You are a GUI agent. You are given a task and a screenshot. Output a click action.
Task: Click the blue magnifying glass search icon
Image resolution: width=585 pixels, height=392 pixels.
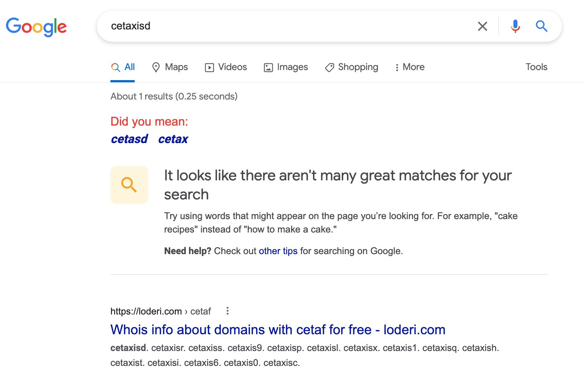pos(541,26)
